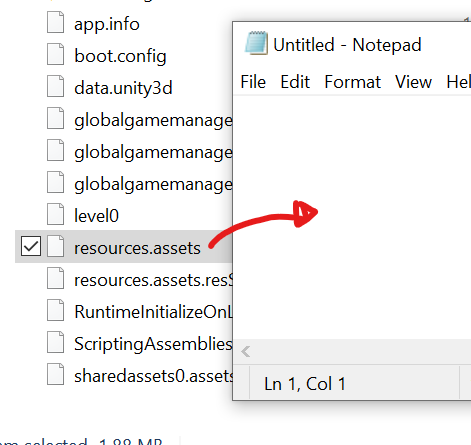Click the data.unity3d file icon
Screen dimensions: 471x445
click(x=55, y=86)
